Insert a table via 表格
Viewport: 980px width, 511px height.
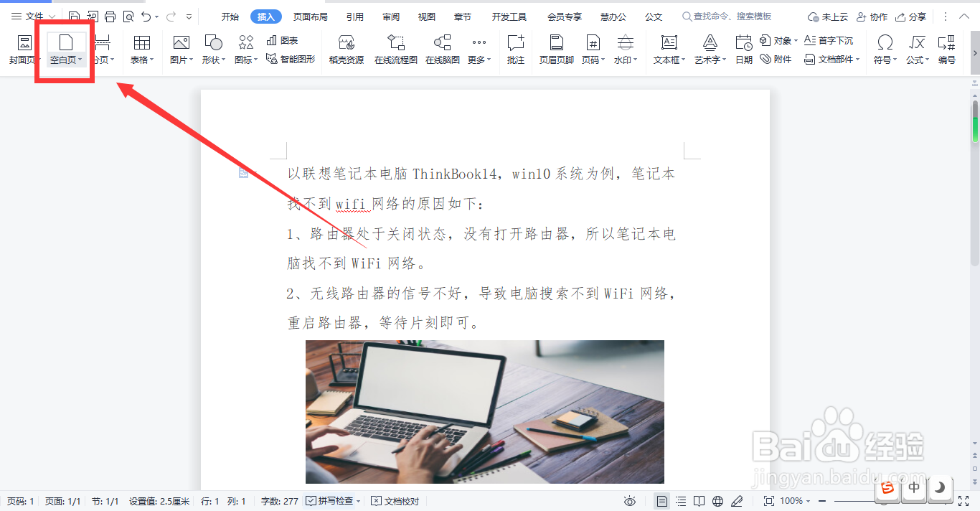click(x=142, y=50)
